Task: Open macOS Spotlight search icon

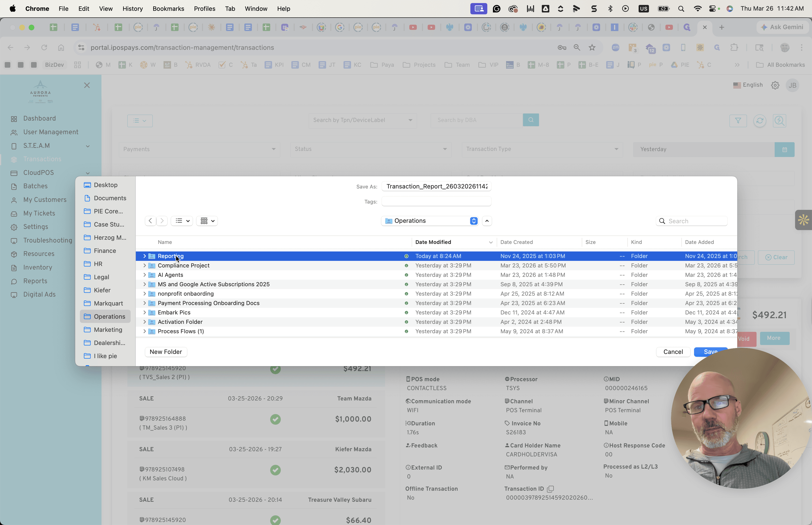Action: [681, 8]
